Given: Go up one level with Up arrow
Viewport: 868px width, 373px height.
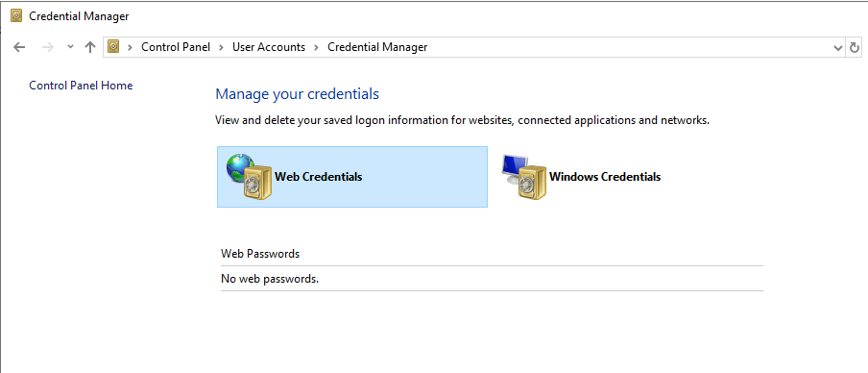Looking at the screenshot, I should tap(90, 47).
